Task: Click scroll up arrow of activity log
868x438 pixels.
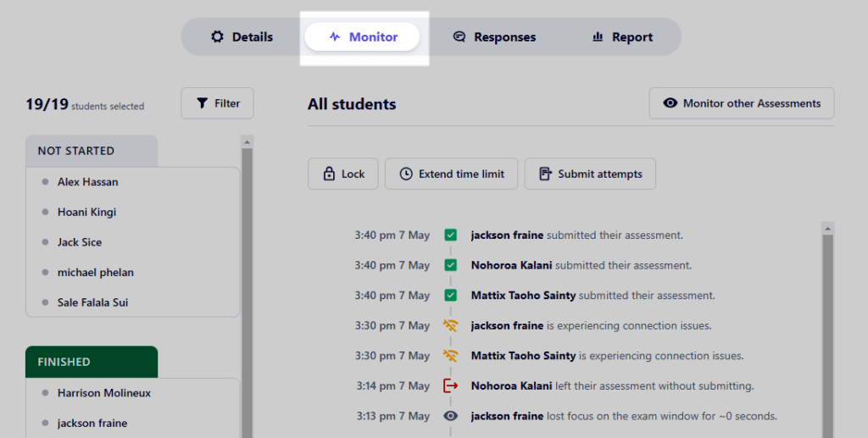Action: 828,229
